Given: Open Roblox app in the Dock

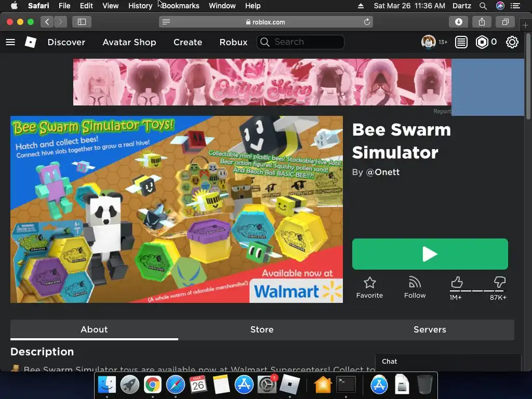Looking at the screenshot, I should [x=289, y=385].
